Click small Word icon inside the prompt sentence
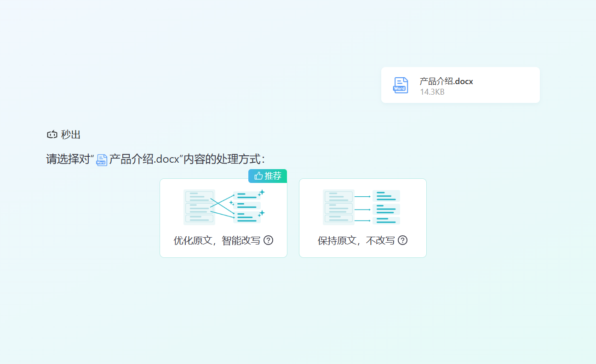 pyautogui.click(x=102, y=160)
